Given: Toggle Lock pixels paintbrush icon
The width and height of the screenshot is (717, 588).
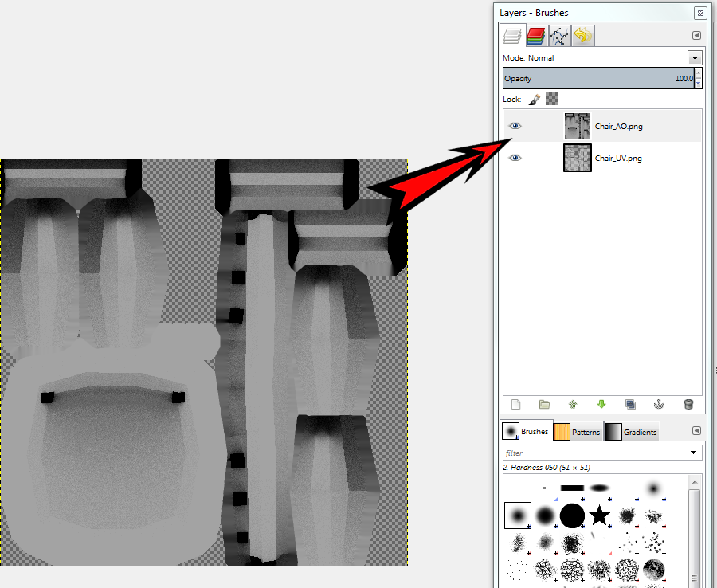Looking at the screenshot, I should [534, 100].
